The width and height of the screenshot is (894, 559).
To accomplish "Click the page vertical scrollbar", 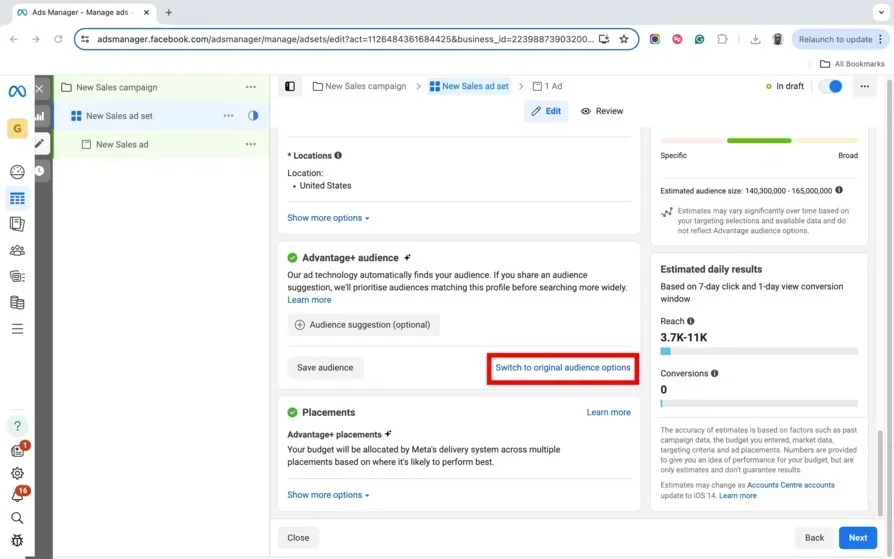I will coord(880,473).
